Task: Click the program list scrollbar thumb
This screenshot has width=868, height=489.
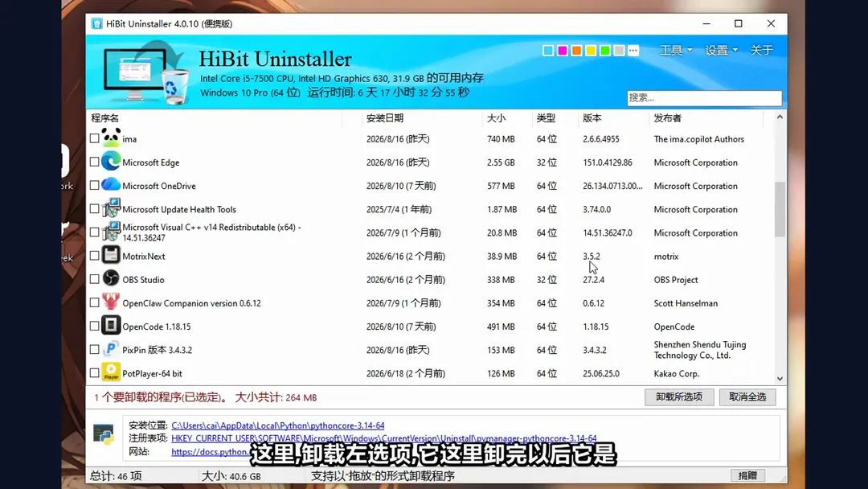Action: (780, 209)
